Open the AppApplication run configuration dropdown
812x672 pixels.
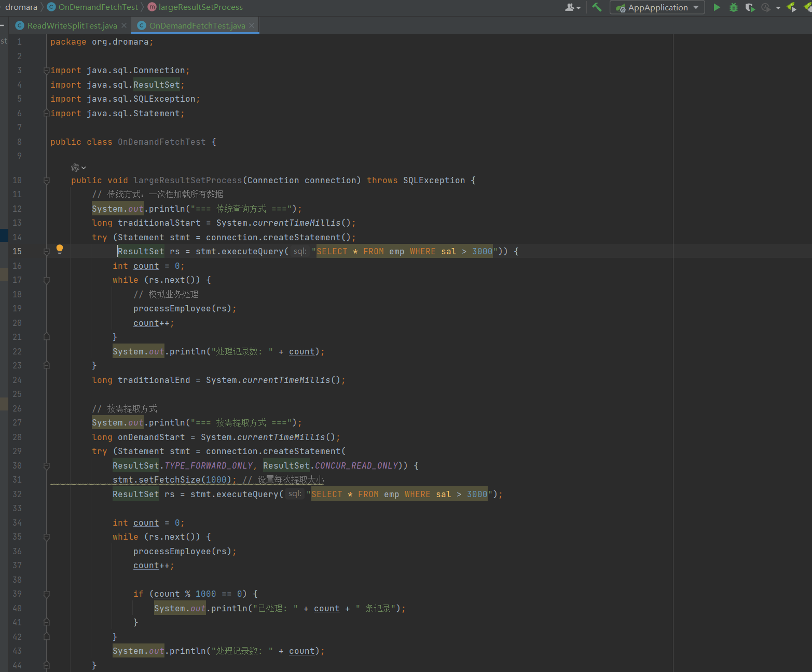click(x=657, y=7)
